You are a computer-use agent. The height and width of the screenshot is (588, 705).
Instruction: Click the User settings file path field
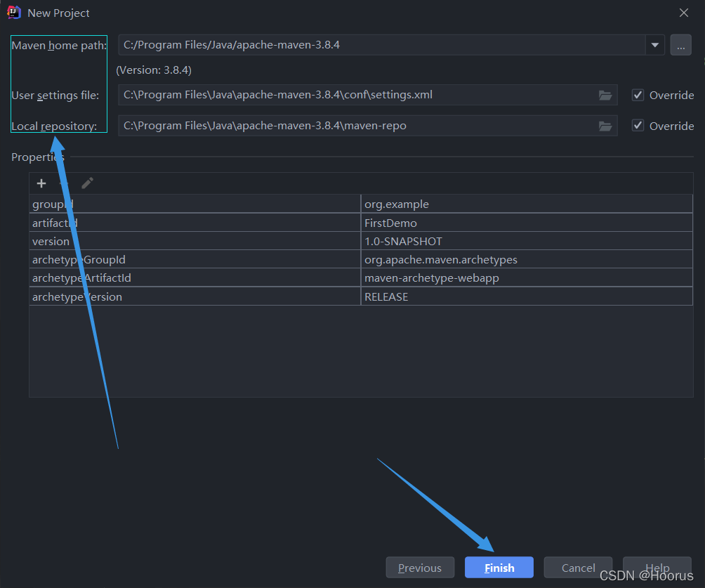tap(368, 95)
